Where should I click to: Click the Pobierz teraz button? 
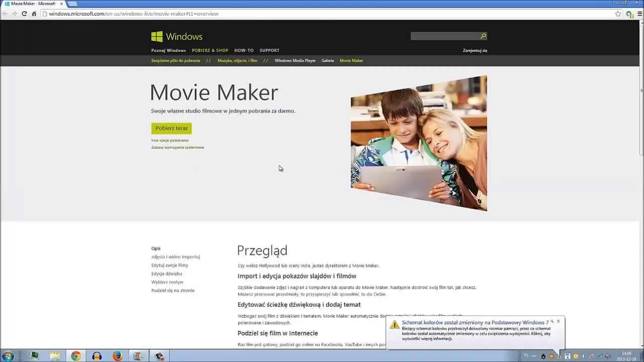point(172,128)
